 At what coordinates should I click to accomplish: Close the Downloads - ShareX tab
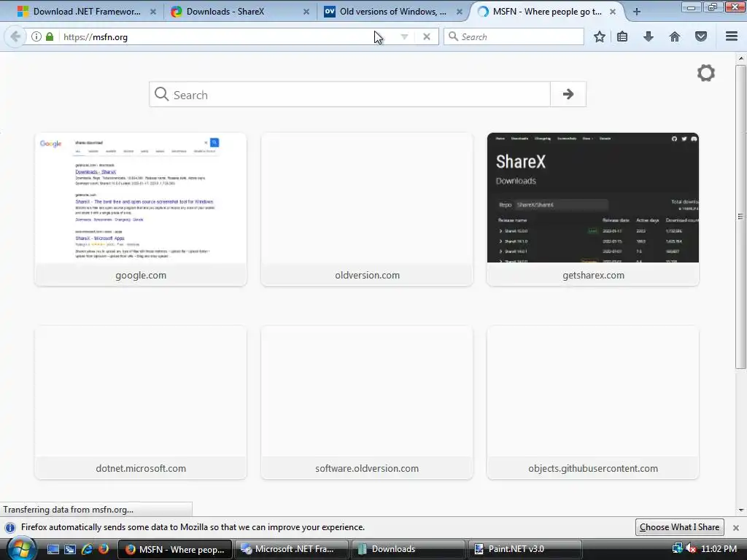point(306,12)
